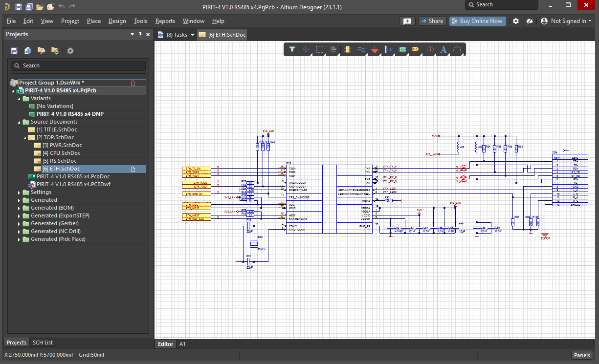599x364 pixels.
Task: Choose the GND power port tool
Action: pyautogui.click(x=375, y=49)
